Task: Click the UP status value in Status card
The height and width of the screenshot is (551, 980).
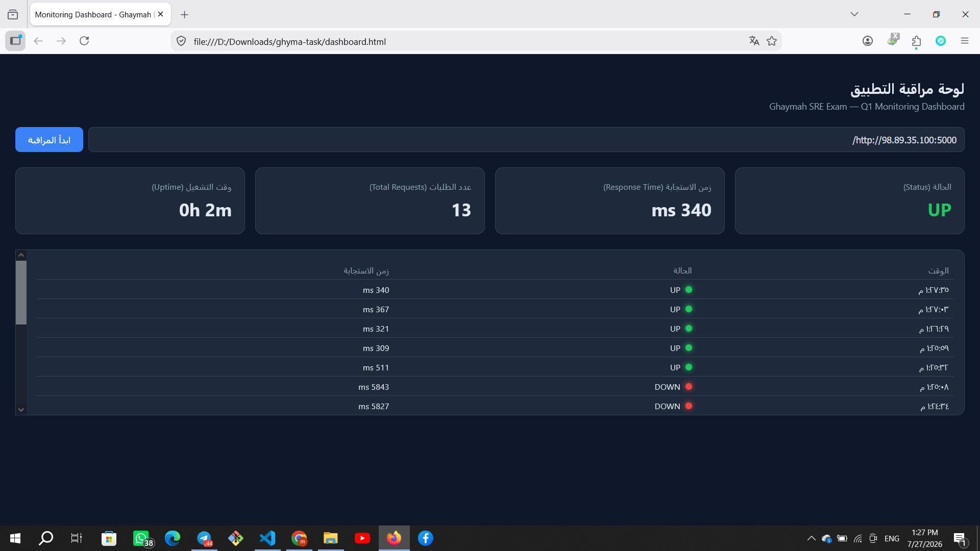Action: click(939, 210)
